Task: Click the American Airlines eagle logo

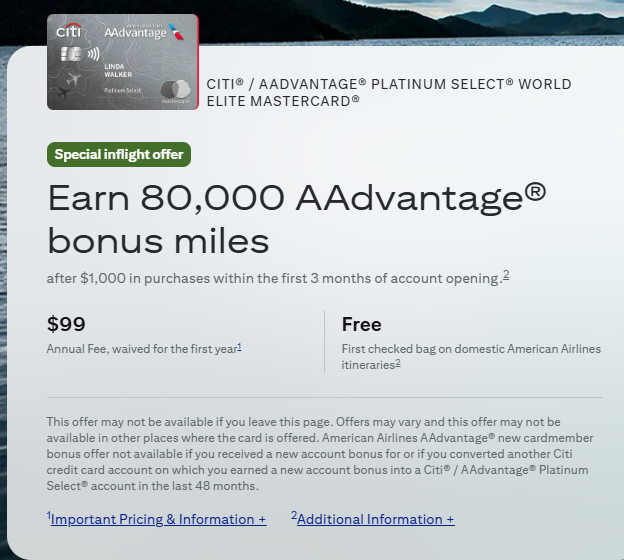Action: click(x=180, y=31)
